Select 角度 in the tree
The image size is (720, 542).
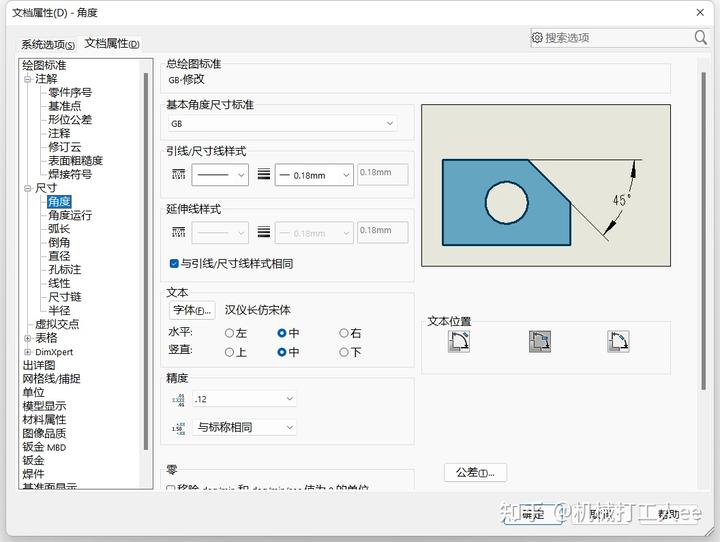click(x=59, y=202)
